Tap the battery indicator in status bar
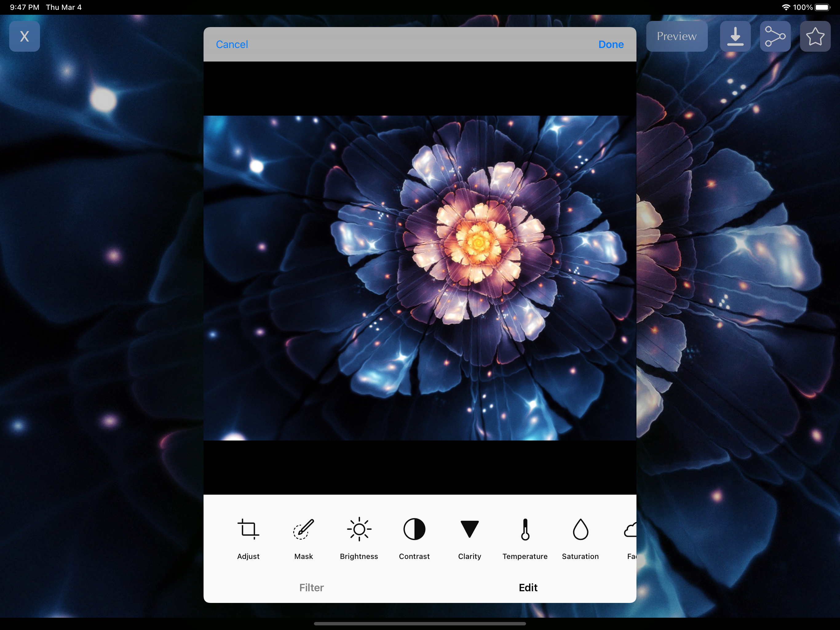840x630 pixels. click(x=822, y=7)
